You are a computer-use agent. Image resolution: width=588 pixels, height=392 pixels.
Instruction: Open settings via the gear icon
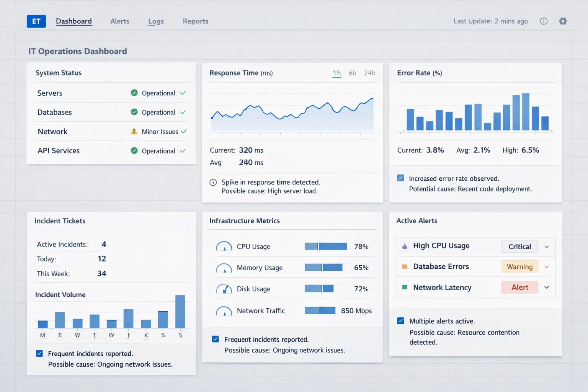tap(563, 21)
